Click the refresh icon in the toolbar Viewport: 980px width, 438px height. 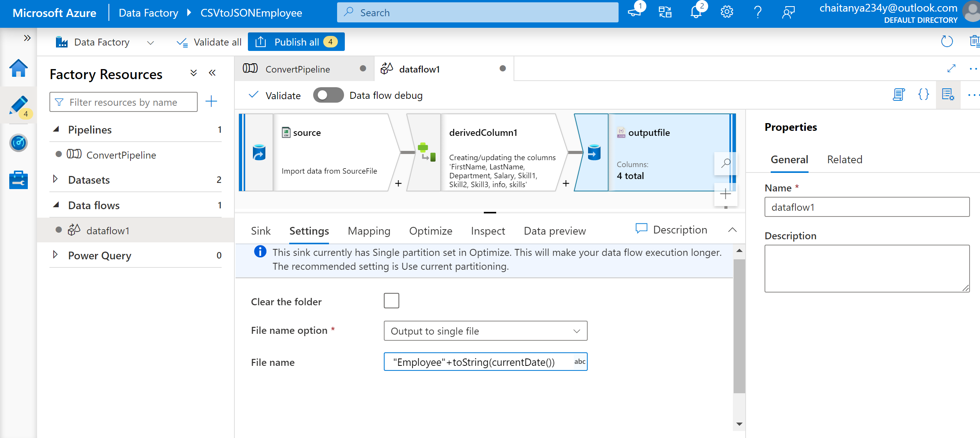tap(947, 41)
